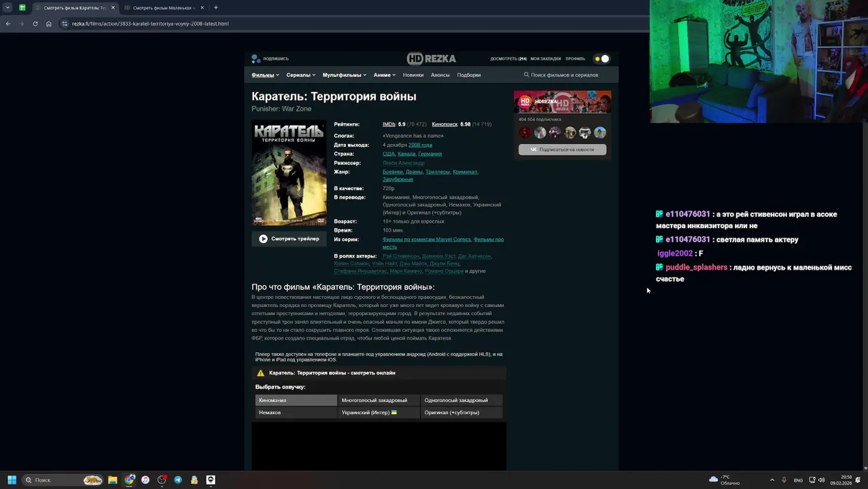Open 2008 года release year link
Screen dimensions: 868x489
(x=420, y=145)
